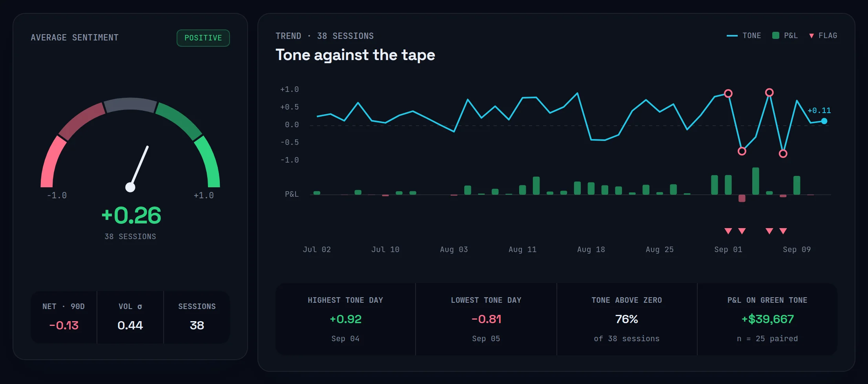Click the Aug 11 axis label
Image resolution: width=868 pixels, height=384 pixels.
[522, 249]
